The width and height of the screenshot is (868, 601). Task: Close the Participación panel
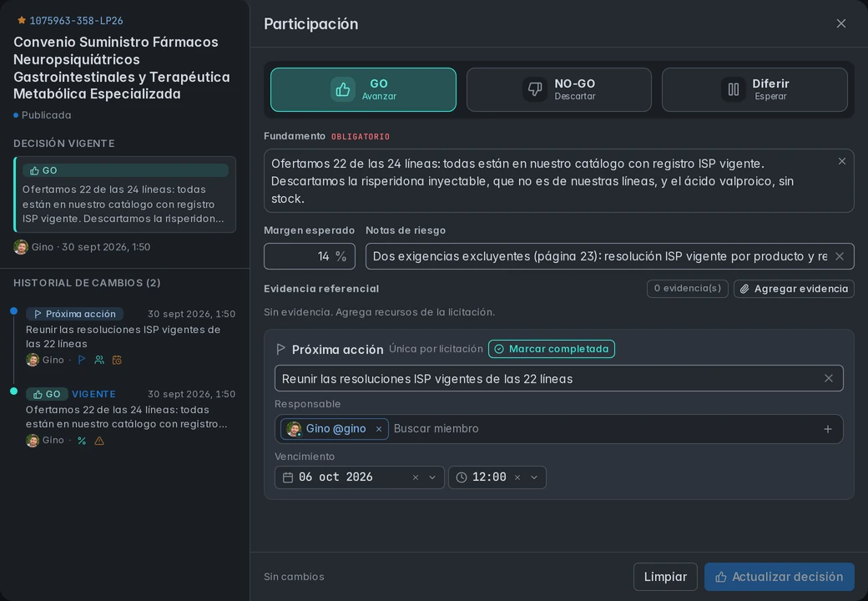pos(841,23)
